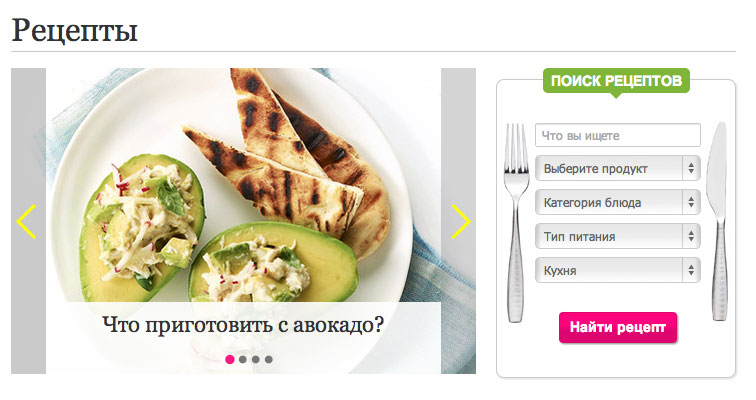The height and width of the screenshot is (400, 756).
Task: Go to the previous slide with left yellow arrow
Action: coord(27,221)
